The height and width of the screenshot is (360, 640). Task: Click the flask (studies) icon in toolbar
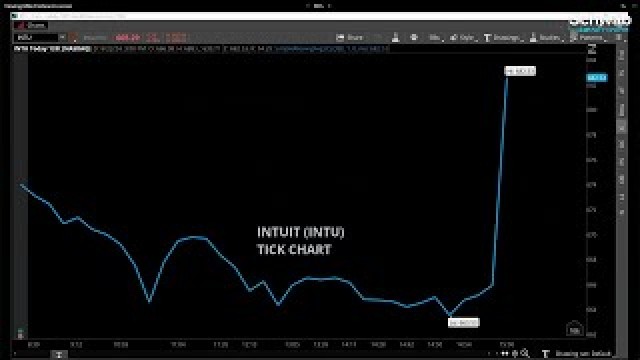[395, 38]
